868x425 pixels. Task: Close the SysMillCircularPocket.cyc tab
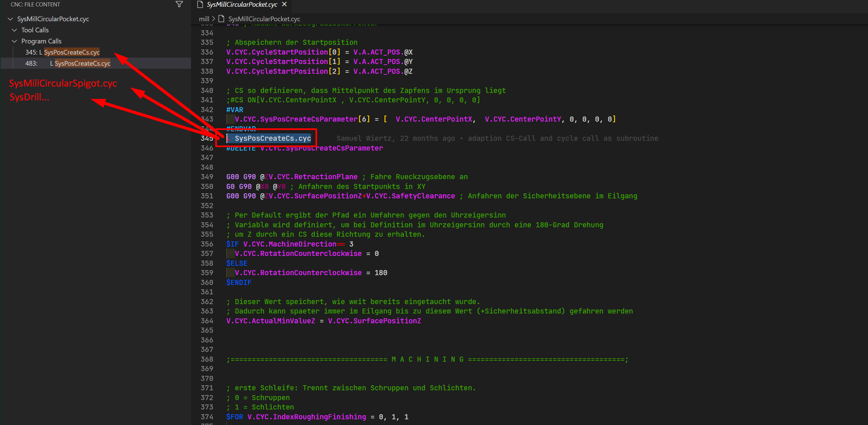pos(285,4)
